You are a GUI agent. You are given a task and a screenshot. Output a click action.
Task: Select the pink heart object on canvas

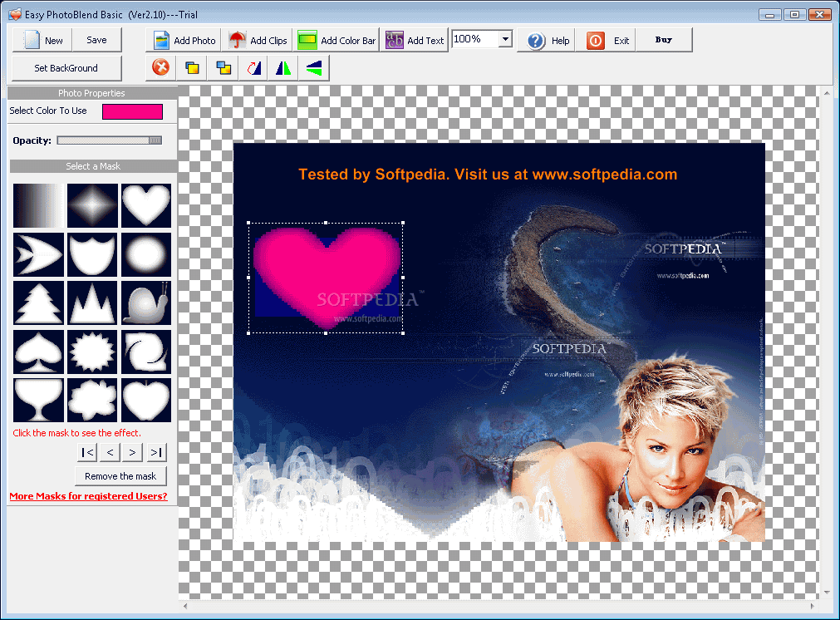(326, 278)
